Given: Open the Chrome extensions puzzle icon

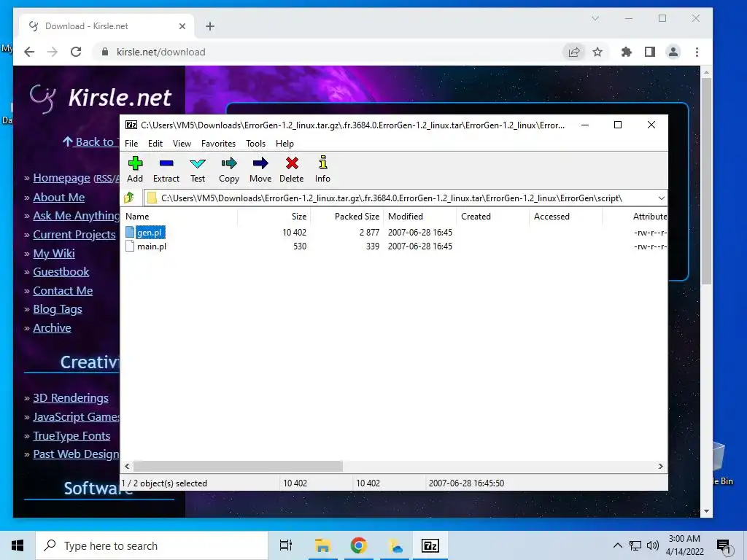Looking at the screenshot, I should coord(627,52).
